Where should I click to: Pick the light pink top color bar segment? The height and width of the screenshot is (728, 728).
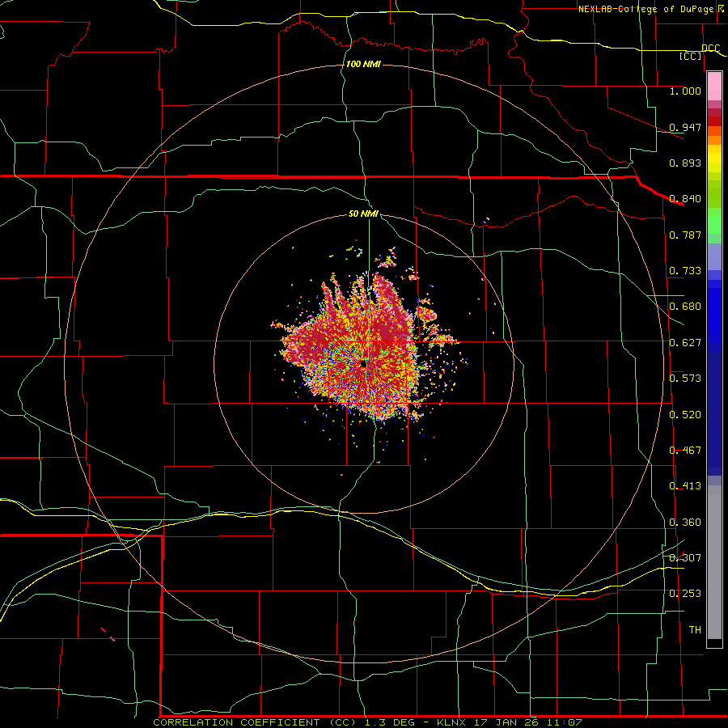pyautogui.click(x=714, y=87)
